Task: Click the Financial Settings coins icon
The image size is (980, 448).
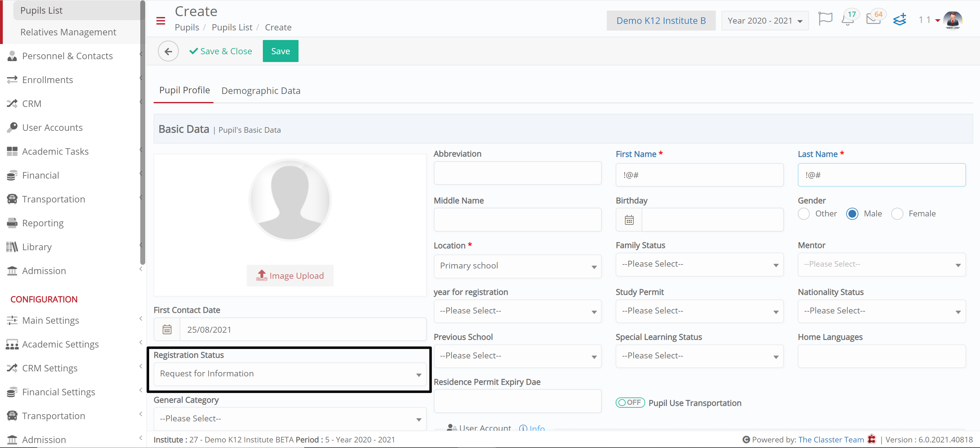Action: point(12,392)
